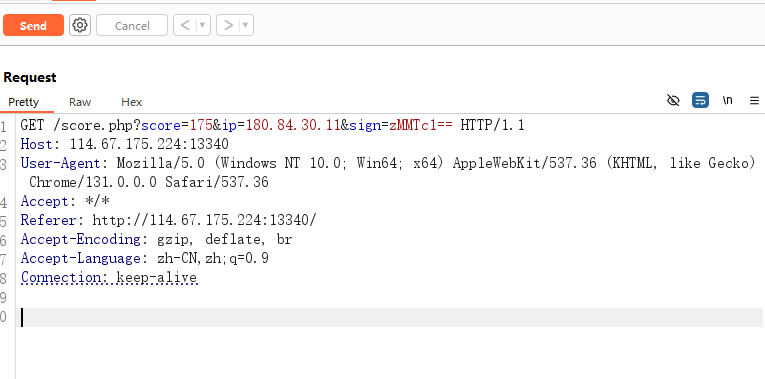Switch to the Raw tab
Screen dimensions: 765x379
(x=80, y=102)
